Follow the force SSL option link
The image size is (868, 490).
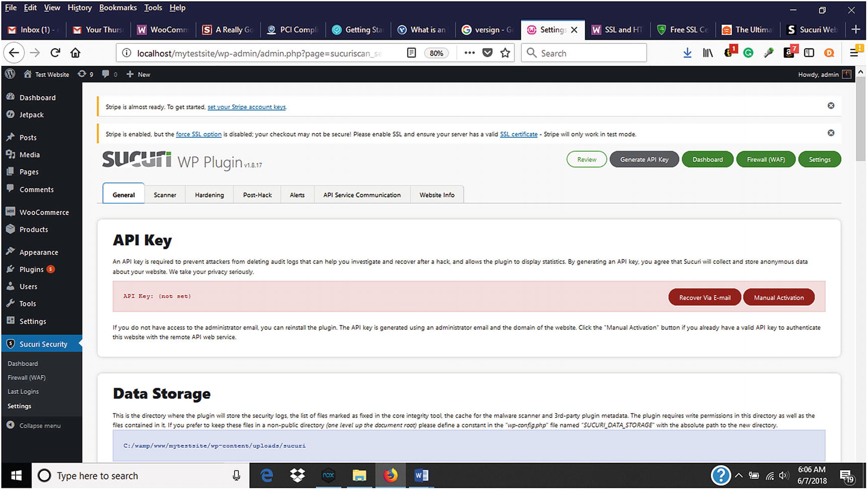[x=199, y=134]
